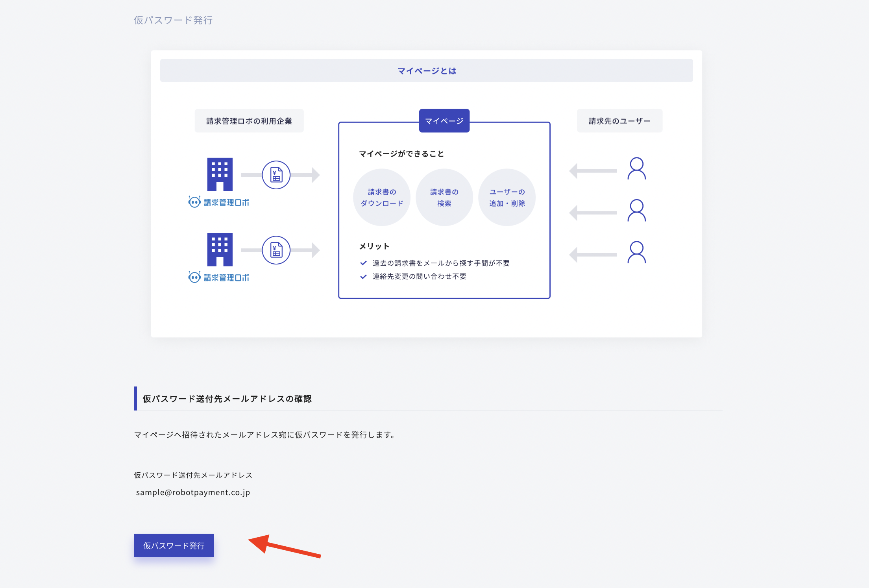
Task: Click the sample@robotpayment.co.jp email address
Action: pos(193,492)
